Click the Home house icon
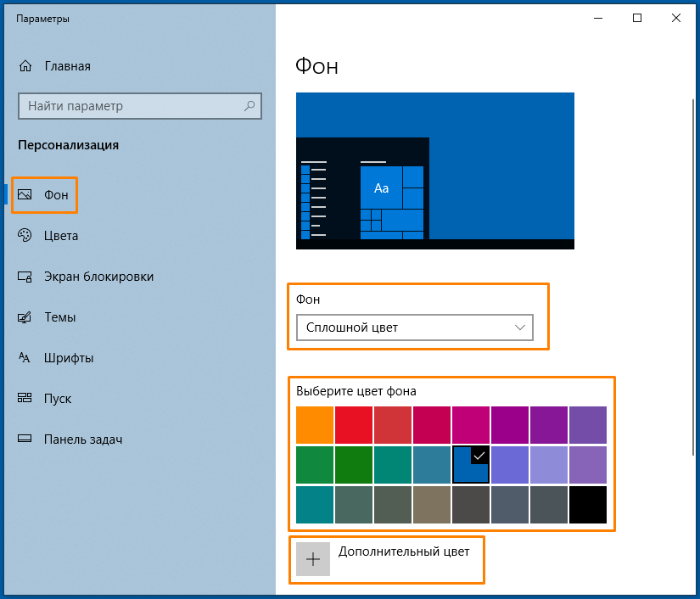This screenshot has height=599, width=700. coord(25,66)
